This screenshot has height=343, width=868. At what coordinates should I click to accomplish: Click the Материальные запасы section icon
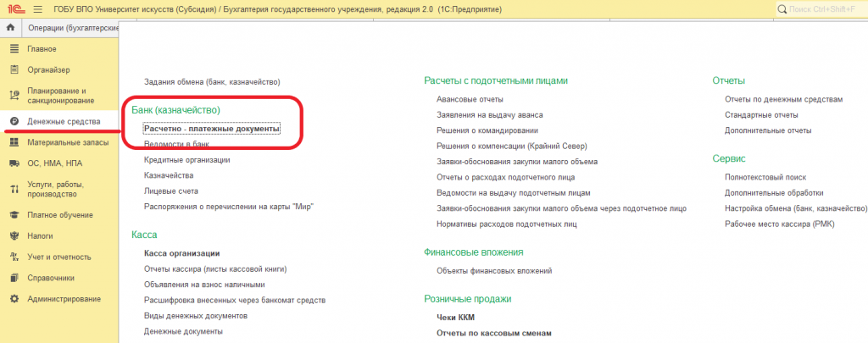[15, 142]
